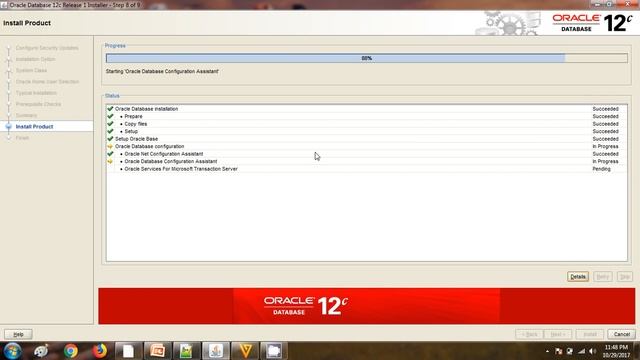Click the Oracle Database 12c red banner

(367, 306)
